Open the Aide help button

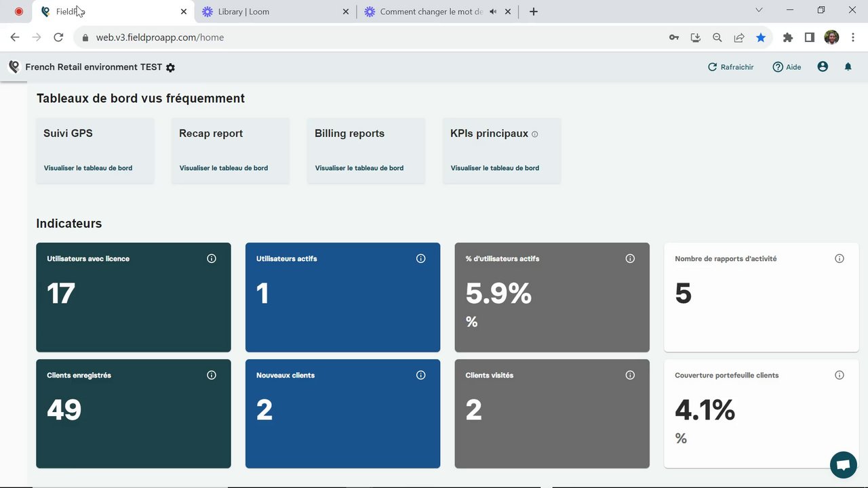point(787,67)
